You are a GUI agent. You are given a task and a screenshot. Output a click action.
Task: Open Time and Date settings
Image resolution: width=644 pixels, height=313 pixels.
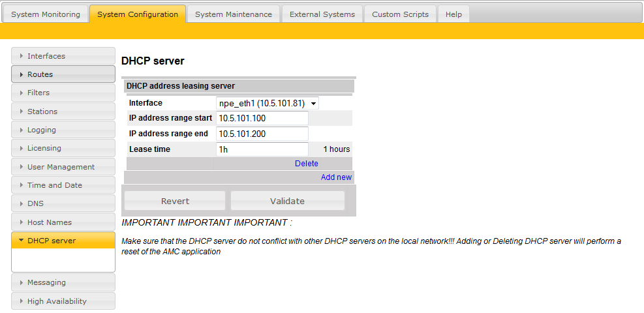click(x=63, y=185)
